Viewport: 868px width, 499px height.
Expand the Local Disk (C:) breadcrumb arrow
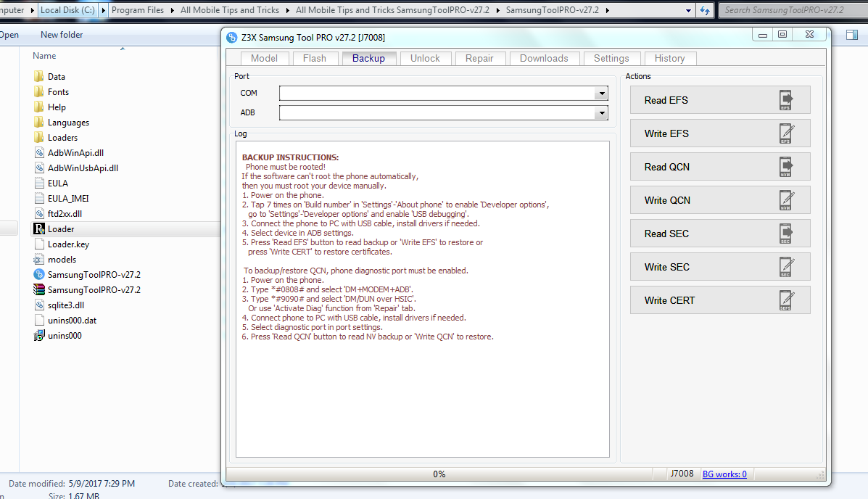point(103,10)
